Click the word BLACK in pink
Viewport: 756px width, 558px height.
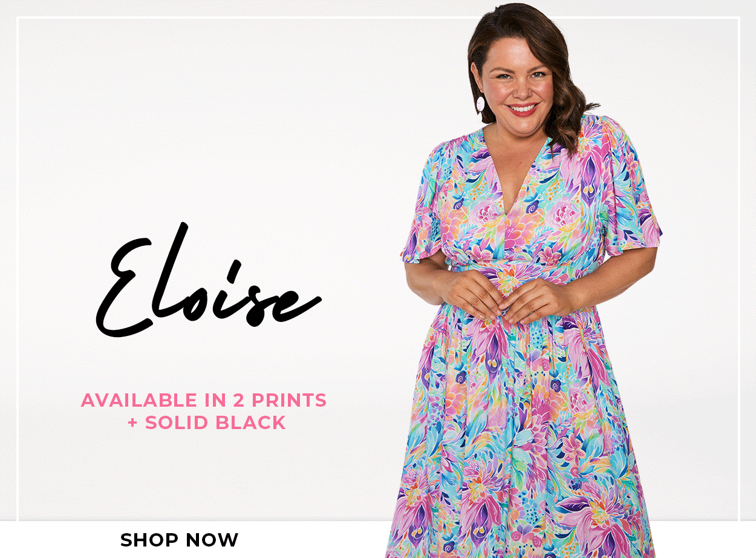click(x=250, y=422)
